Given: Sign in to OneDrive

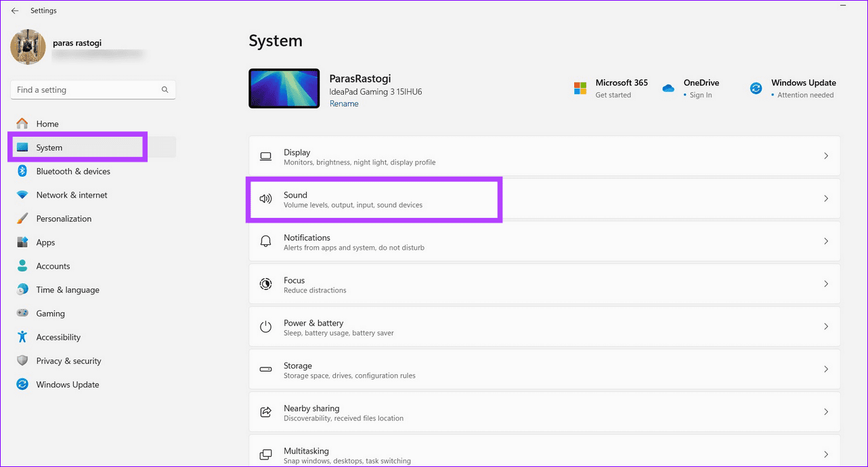Looking at the screenshot, I should tap(700, 95).
